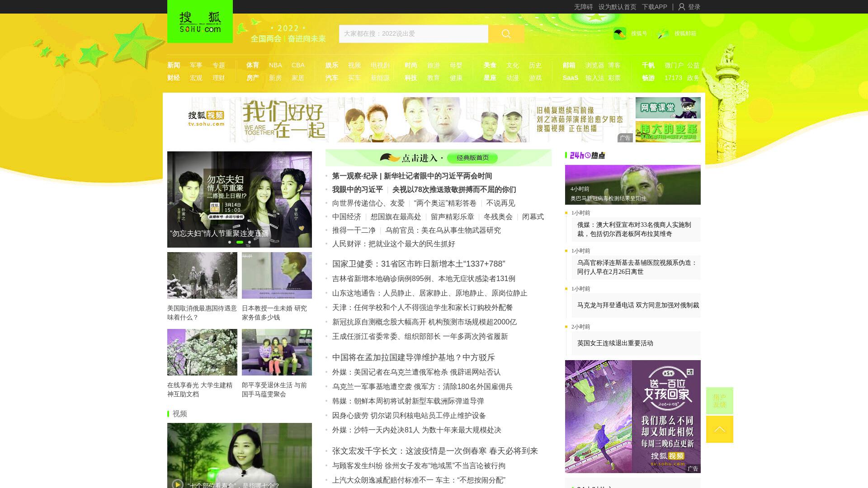Open the 搜狐号 icon link
Screen dimensions: 868x488
point(620,33)
